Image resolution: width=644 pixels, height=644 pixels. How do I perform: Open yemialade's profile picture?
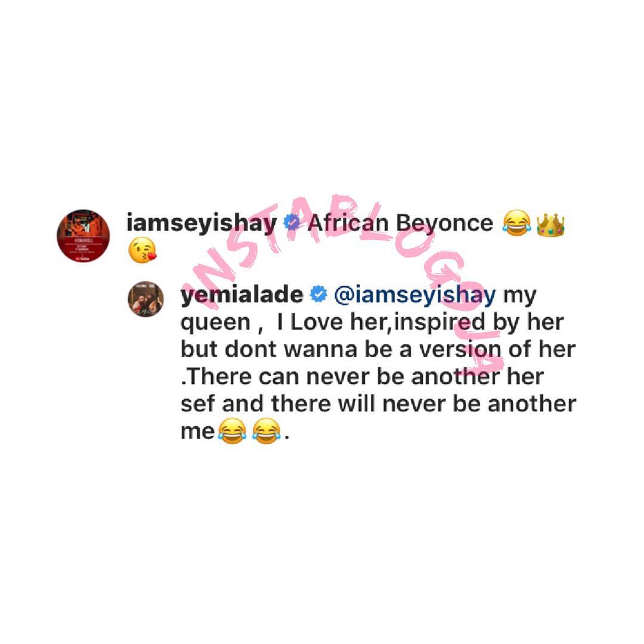[x=145, y=299]
